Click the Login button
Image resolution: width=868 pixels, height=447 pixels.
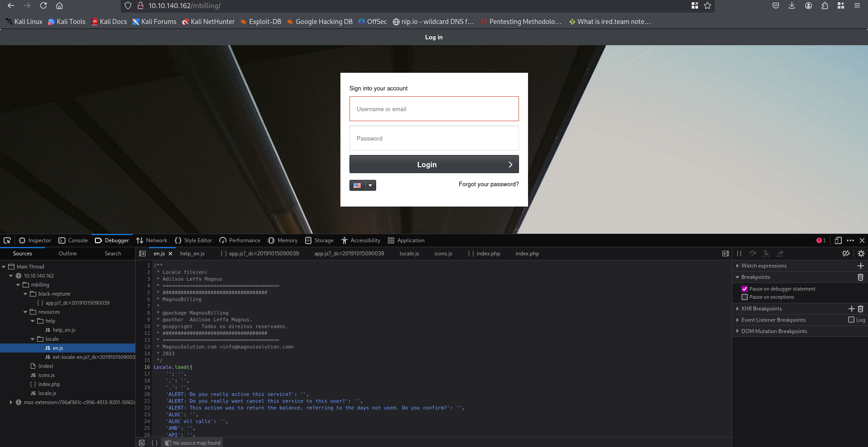434,164
